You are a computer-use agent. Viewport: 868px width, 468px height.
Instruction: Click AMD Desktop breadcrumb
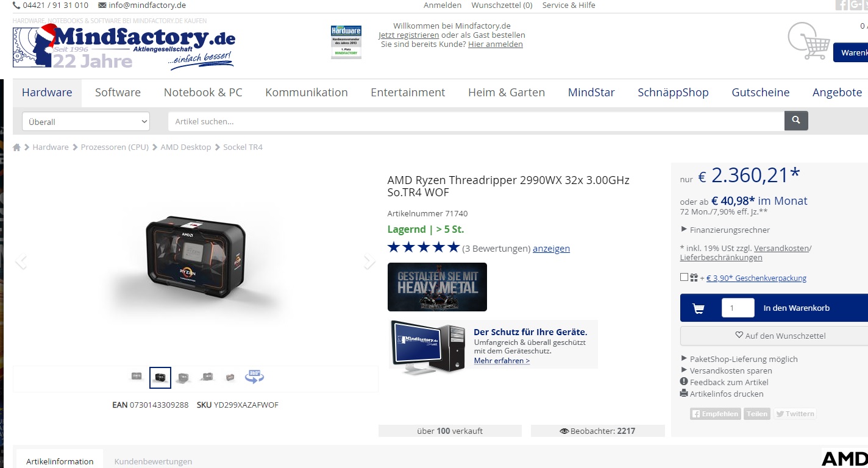coord(186,147)
